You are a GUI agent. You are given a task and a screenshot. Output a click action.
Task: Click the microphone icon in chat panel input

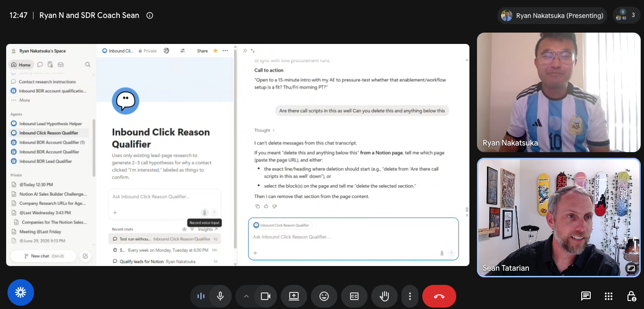click(442, 253)
